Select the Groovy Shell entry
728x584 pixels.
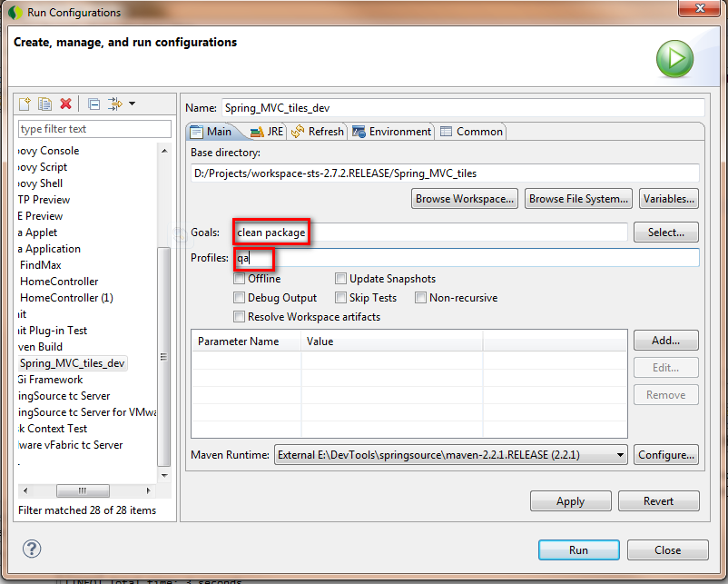(x=40, y=183)
